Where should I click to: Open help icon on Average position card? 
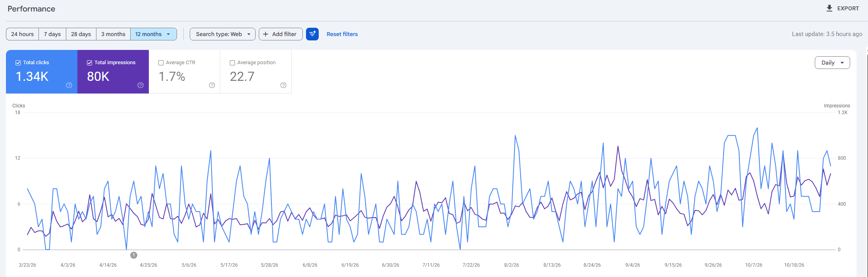(x=283, y=85)
